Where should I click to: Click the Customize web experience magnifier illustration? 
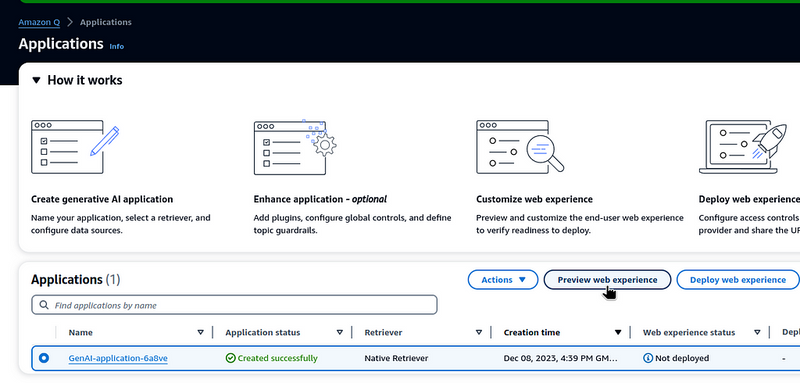point(520,147)
